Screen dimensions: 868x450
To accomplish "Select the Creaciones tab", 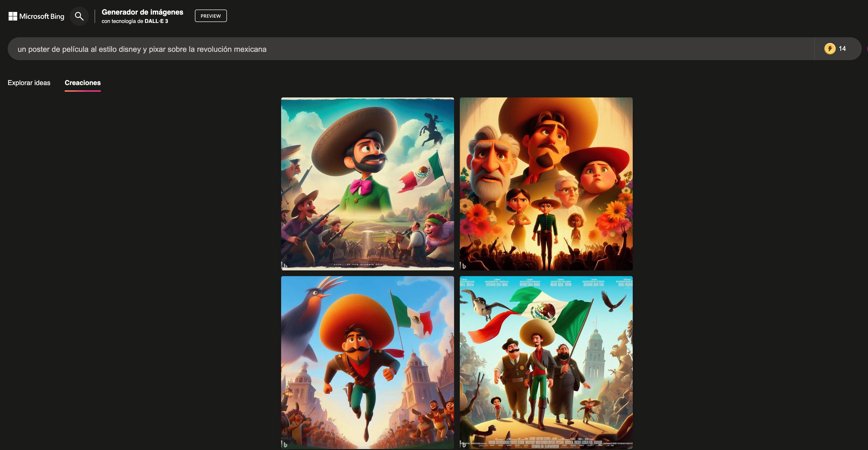I will point(83,83).
